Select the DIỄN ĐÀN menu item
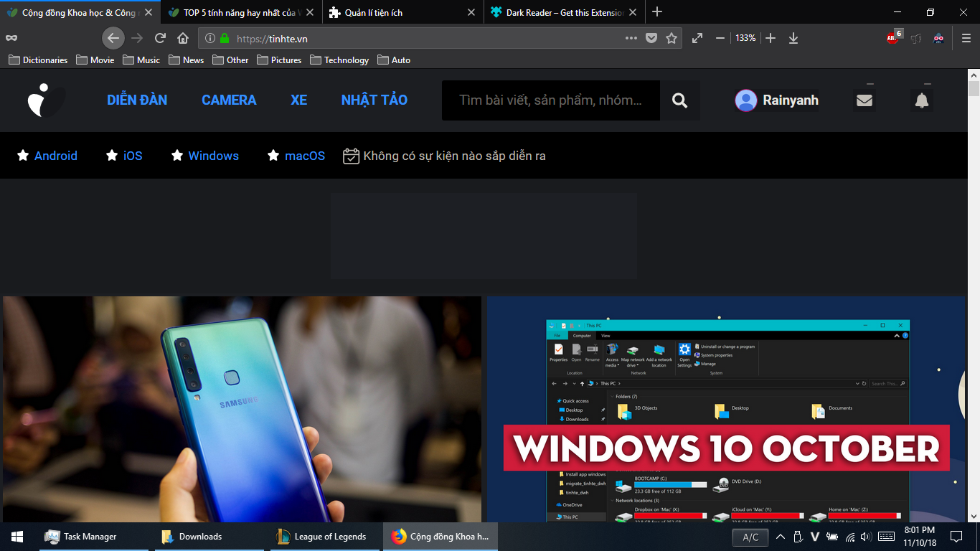 137,100
